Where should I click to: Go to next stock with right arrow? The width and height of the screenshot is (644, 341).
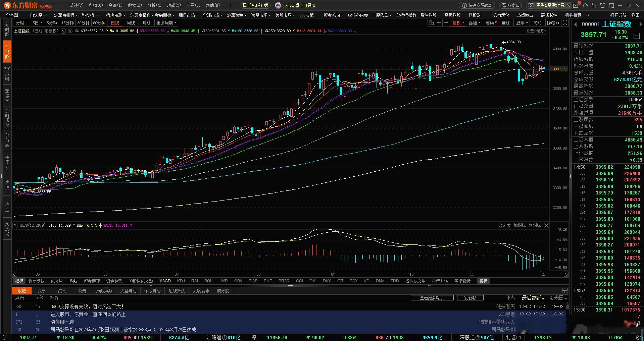coord(641,24)
